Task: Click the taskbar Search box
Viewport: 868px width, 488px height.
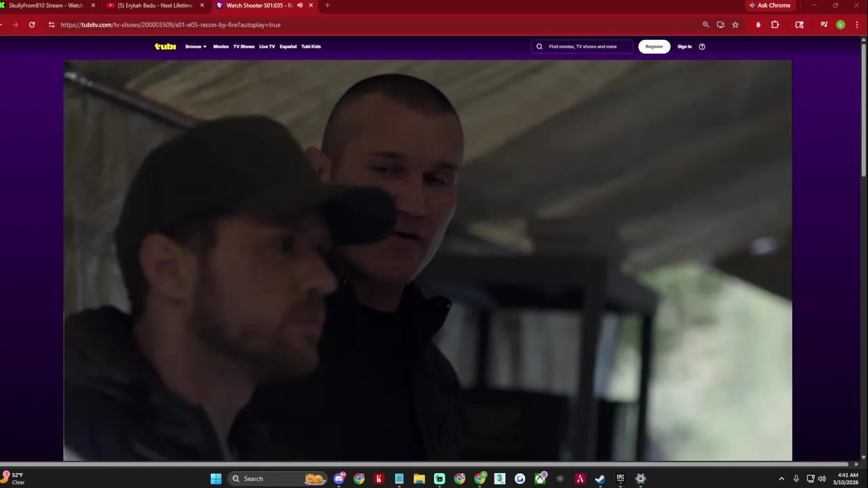Action: [278, 479]
